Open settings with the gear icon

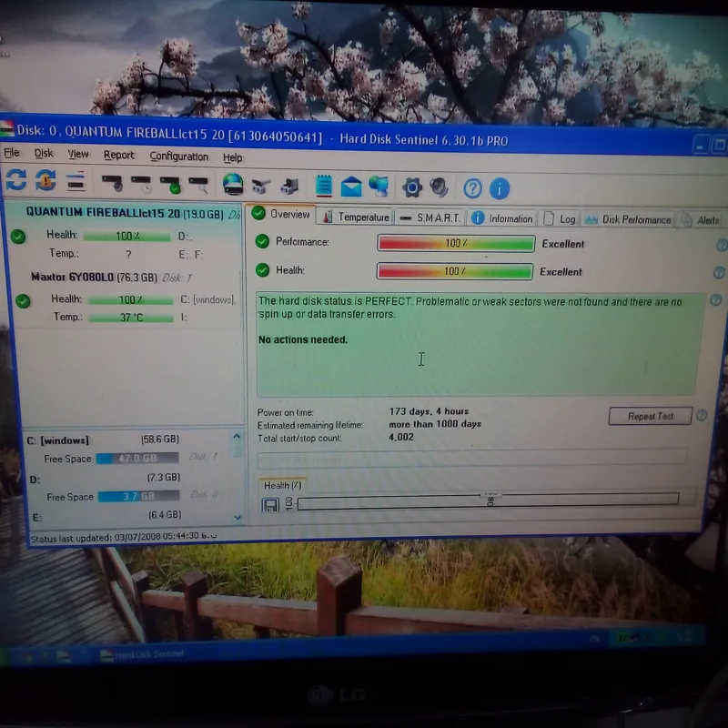click(x=412, y=187)
